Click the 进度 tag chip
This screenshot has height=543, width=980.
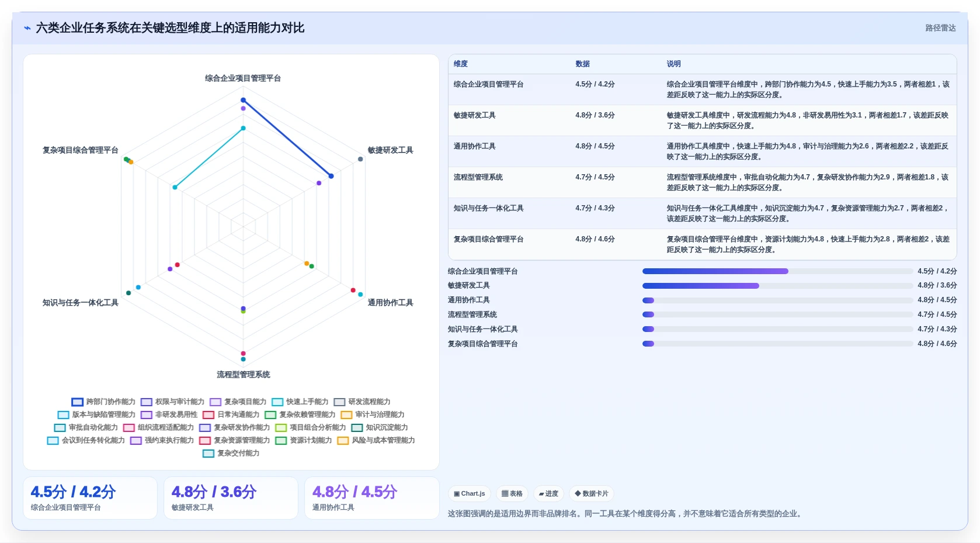click(548, 494)
